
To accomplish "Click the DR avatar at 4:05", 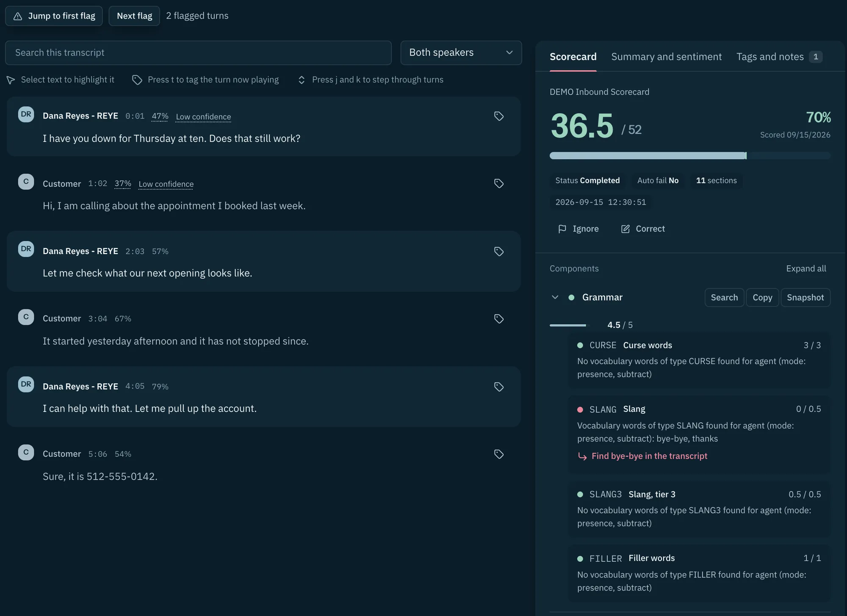I will click(26, 384).
